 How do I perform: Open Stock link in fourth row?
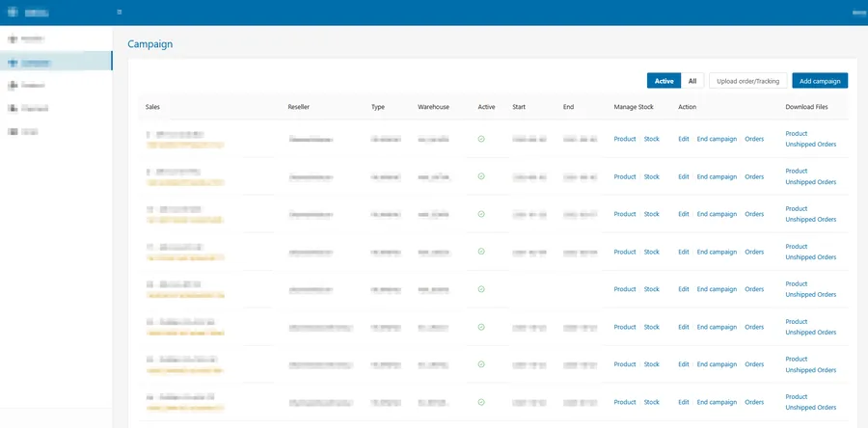(x=652, y=252)
